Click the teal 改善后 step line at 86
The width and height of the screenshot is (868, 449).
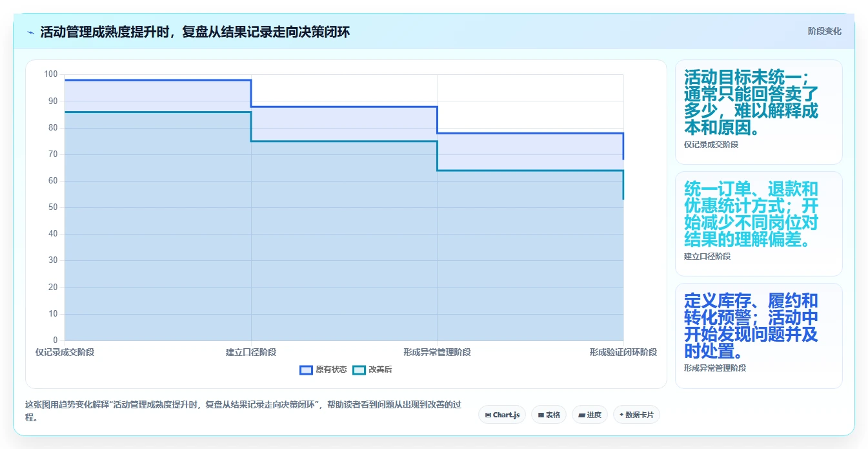pos(157,112)
